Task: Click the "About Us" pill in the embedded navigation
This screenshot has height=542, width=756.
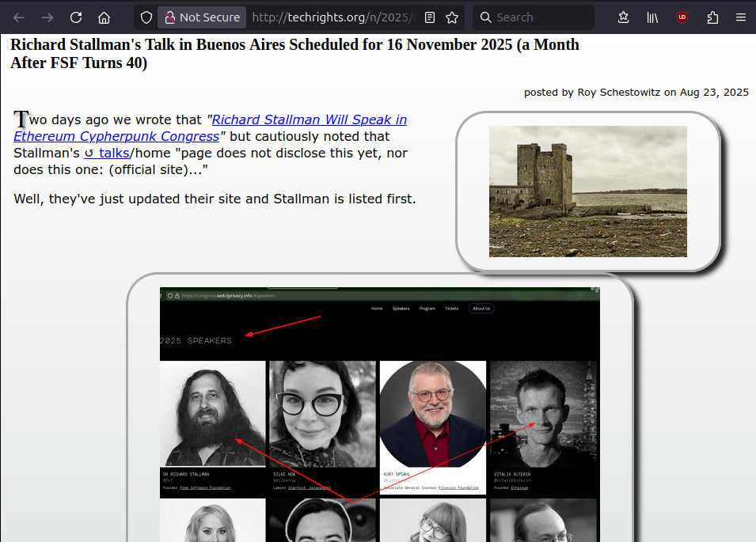Action: click(x=481, y=309)
